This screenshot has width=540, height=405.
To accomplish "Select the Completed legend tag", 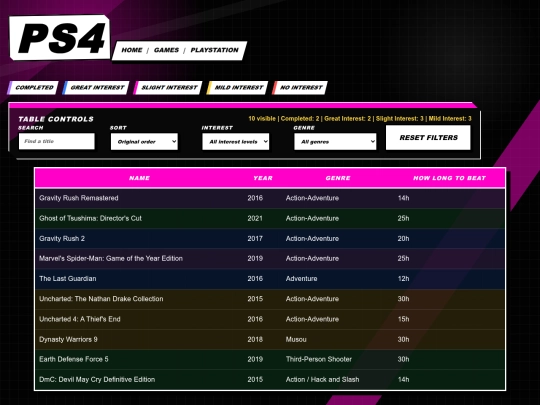I will (x=33, y=87).
